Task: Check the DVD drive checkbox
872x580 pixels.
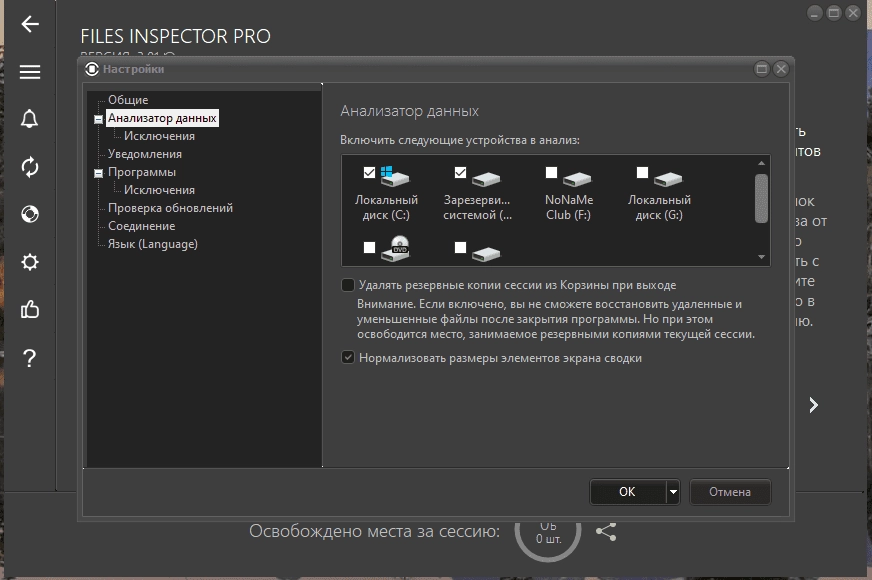Action: pyautogui.click(x=369, y=247)
